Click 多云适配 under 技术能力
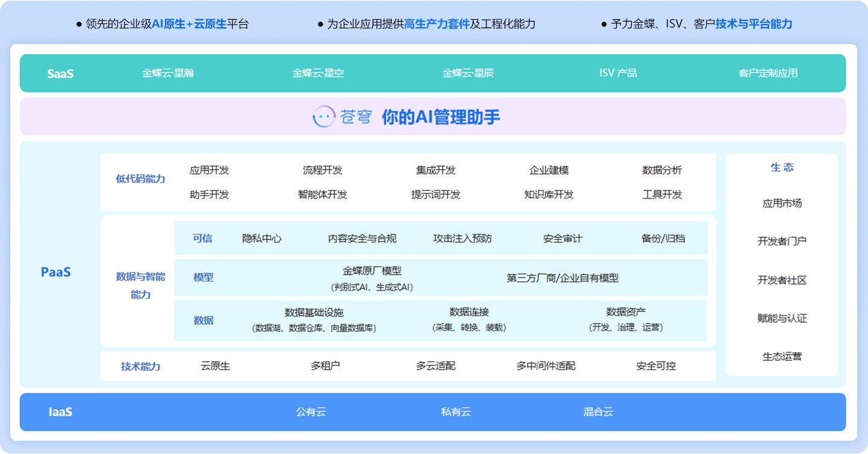Image resolution: width=868 pixels, height=454 pixels. (x=436, y=366)
